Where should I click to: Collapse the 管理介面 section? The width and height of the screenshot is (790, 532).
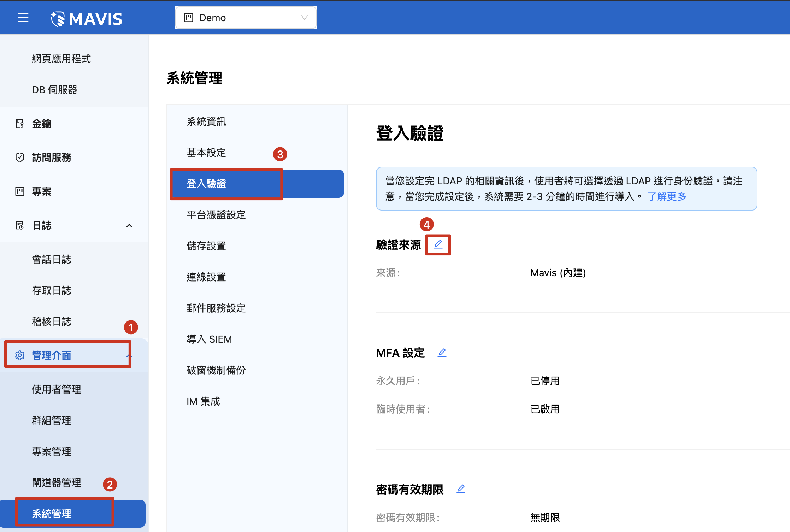click(129, 356)
